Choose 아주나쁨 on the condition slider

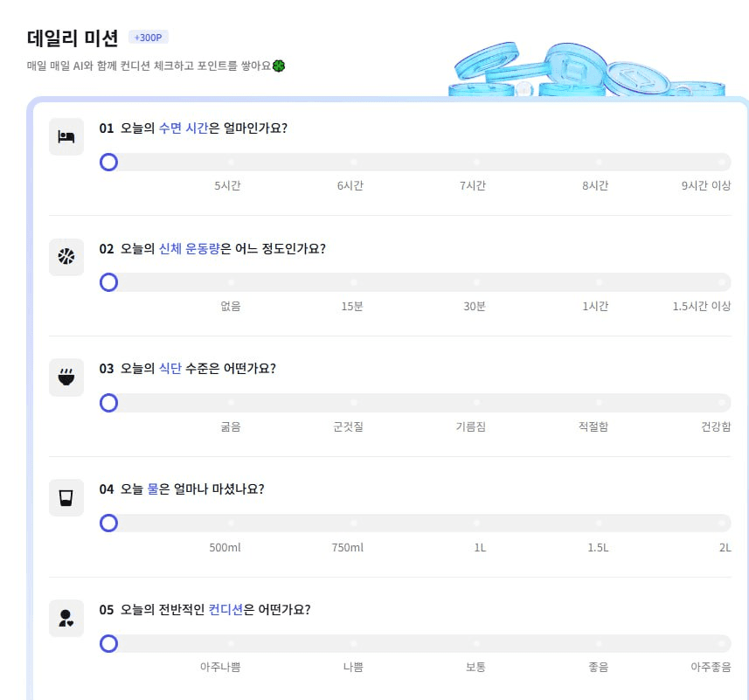(232, 644)
